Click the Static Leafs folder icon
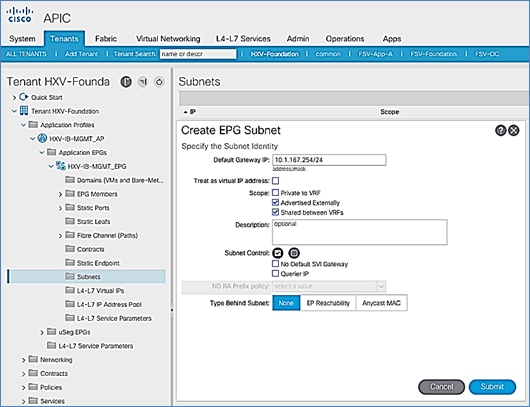 (70, 221)
